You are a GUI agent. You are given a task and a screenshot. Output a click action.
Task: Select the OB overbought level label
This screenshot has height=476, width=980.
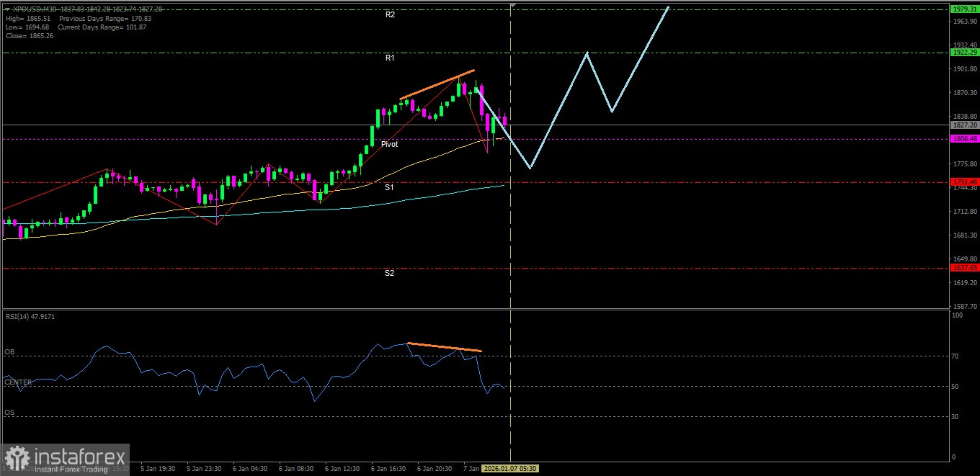pyautogui.click(x=9, y=352)
